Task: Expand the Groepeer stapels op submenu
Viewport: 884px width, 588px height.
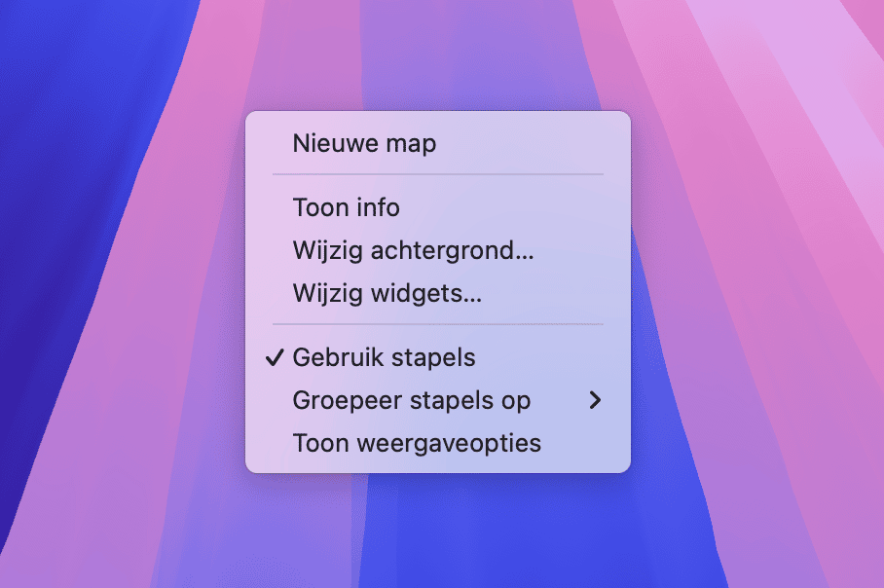Action: [411, 400]
